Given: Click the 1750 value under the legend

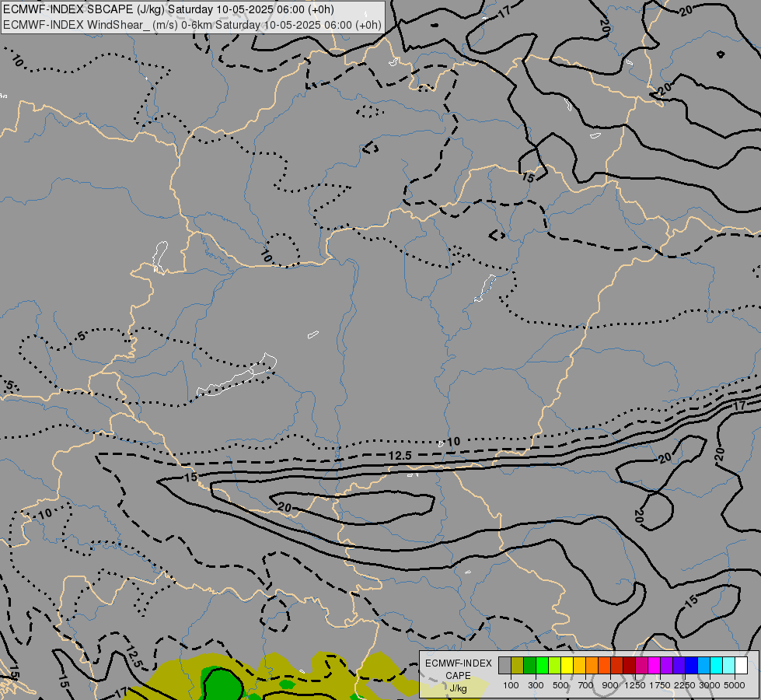Looking at the screenshot, I should tap(660, 685).
